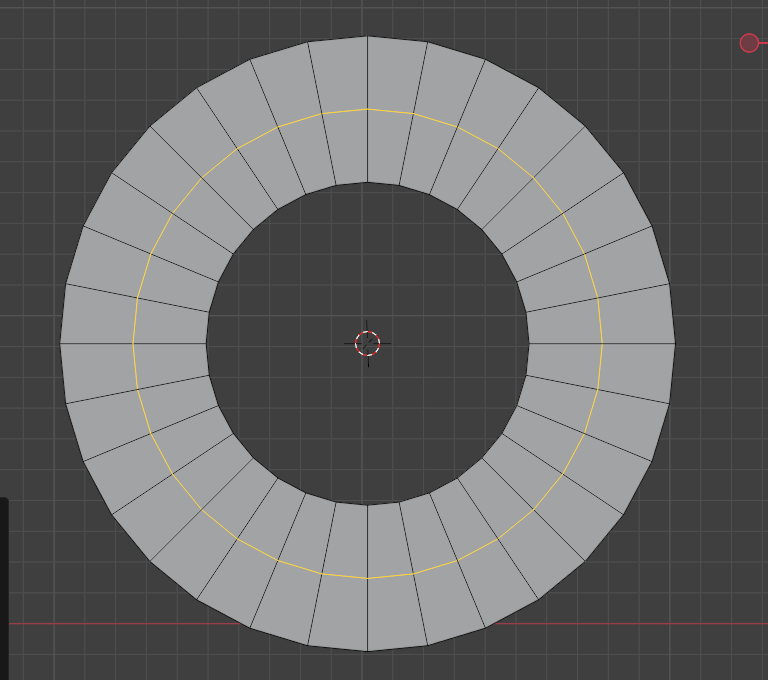Select the leftmost vertex of the inner hole edge
This screenshot has height=680, width=768.
(206, 343)
